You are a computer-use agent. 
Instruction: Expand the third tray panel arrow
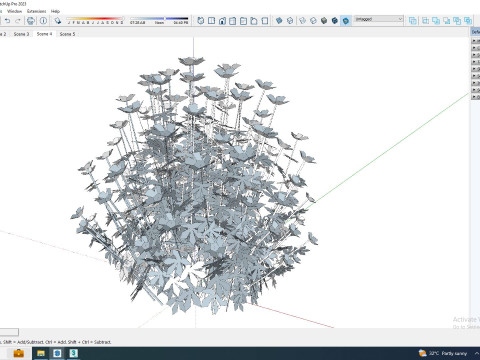(475, 55)
